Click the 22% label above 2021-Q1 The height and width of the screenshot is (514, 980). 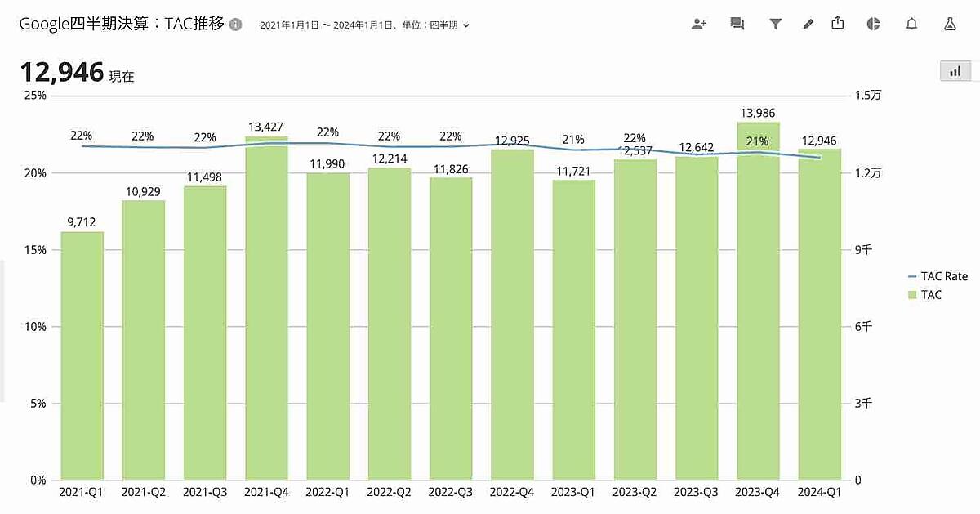click(82, 136)
